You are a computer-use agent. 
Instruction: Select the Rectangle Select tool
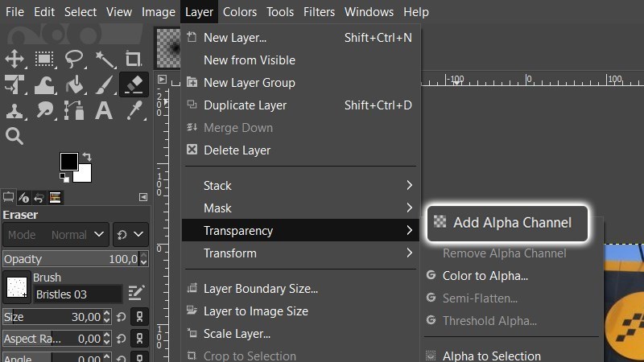click(x=44, y=59)
